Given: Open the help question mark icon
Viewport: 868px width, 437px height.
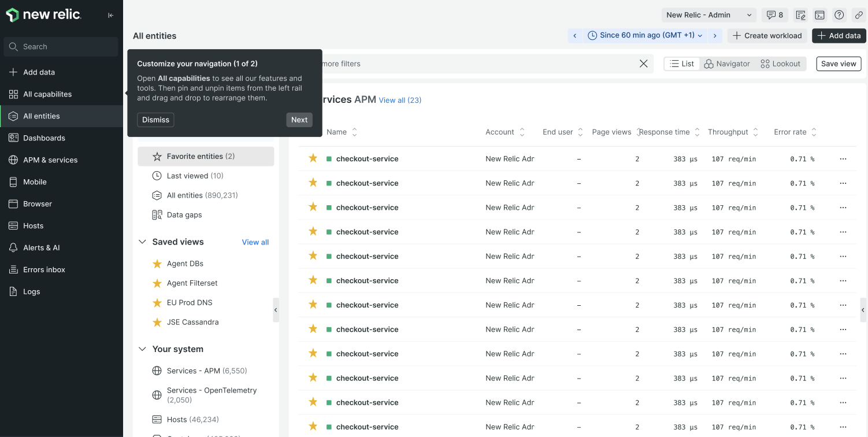Looking at the screenshot, I should pyautogui.click(x=839, y=15).
